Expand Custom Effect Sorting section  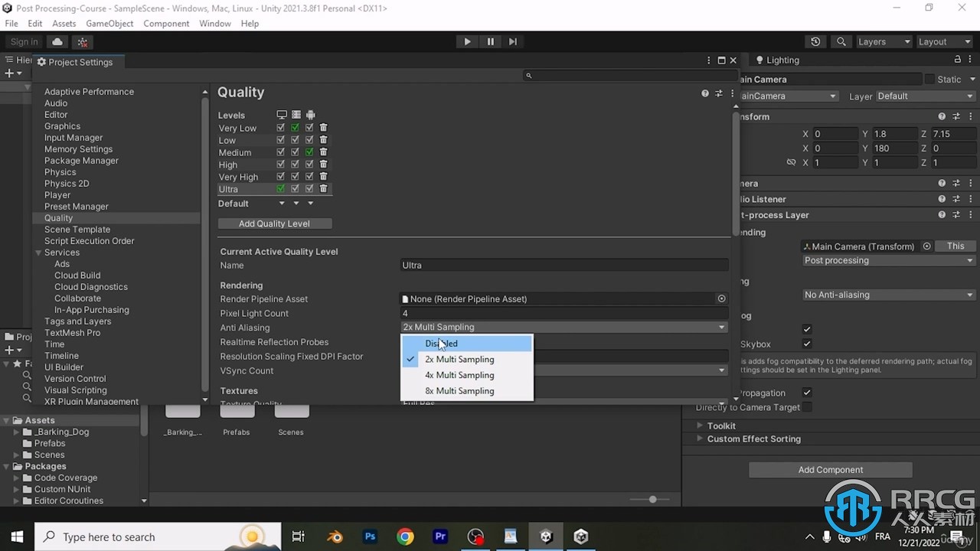[699, 439]
